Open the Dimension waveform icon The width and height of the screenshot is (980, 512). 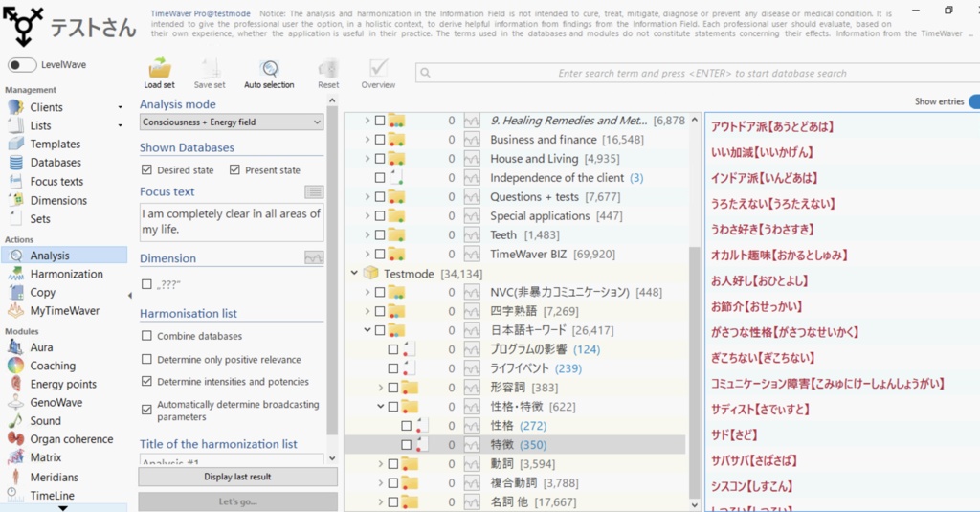[x=314, y=257]
